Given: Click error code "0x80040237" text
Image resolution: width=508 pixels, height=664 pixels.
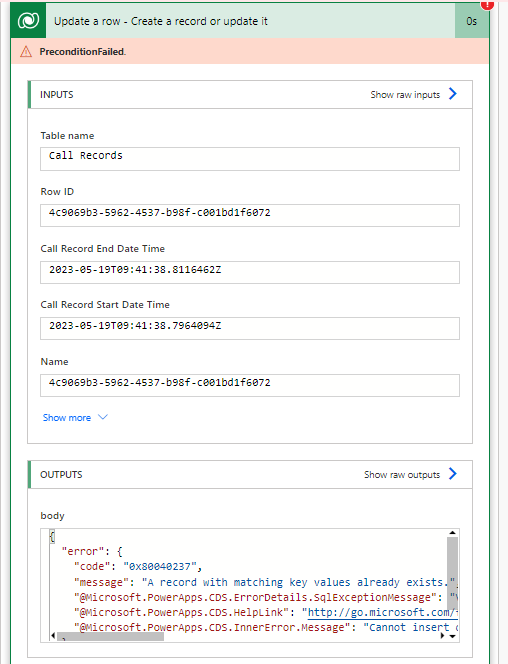Looking at the screenshot, I should point(160,567).
